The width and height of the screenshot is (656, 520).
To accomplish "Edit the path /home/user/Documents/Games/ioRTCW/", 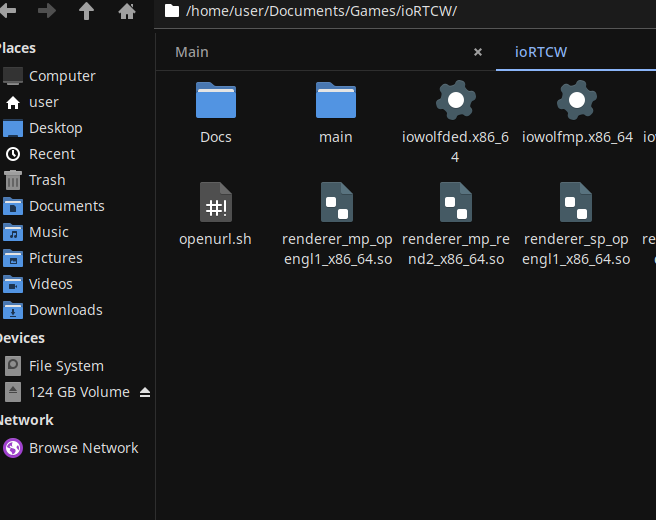I will 321,11.
